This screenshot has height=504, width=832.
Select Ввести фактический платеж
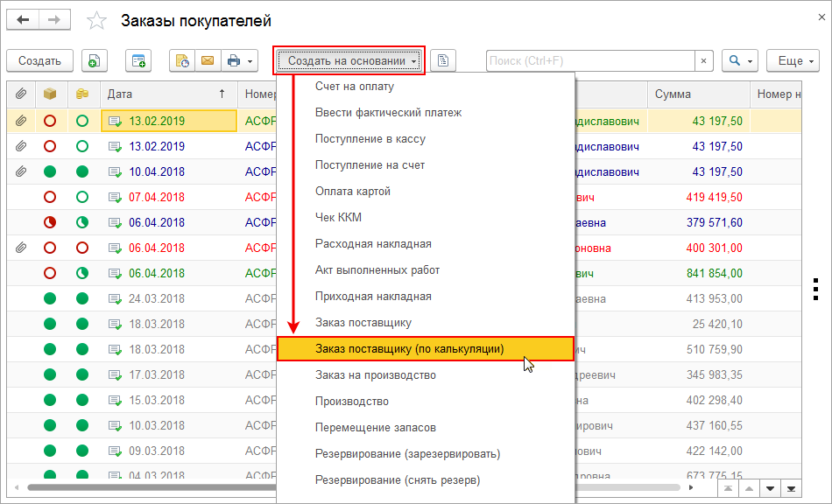tap(388, 112)
